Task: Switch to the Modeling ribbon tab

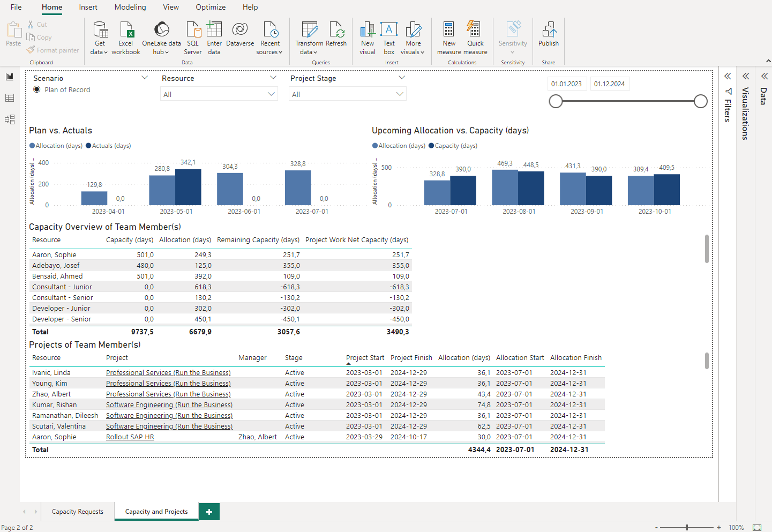Action: click(130, 7)
